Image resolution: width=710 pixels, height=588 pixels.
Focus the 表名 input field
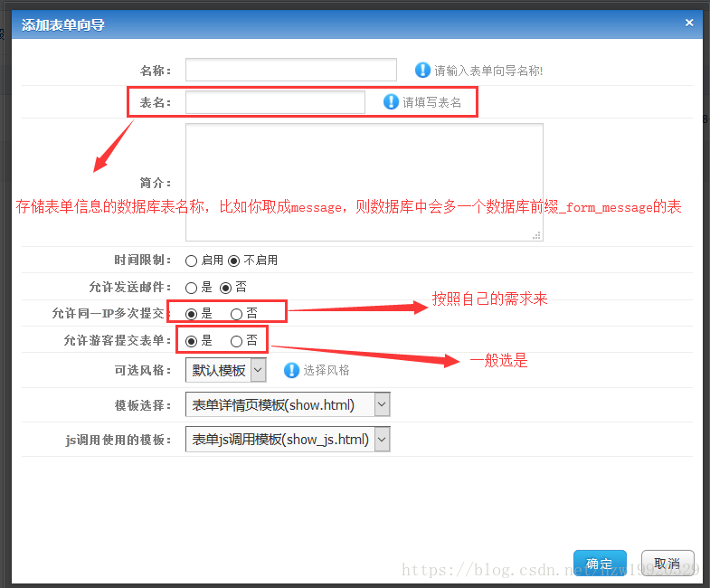coord(275,102)
